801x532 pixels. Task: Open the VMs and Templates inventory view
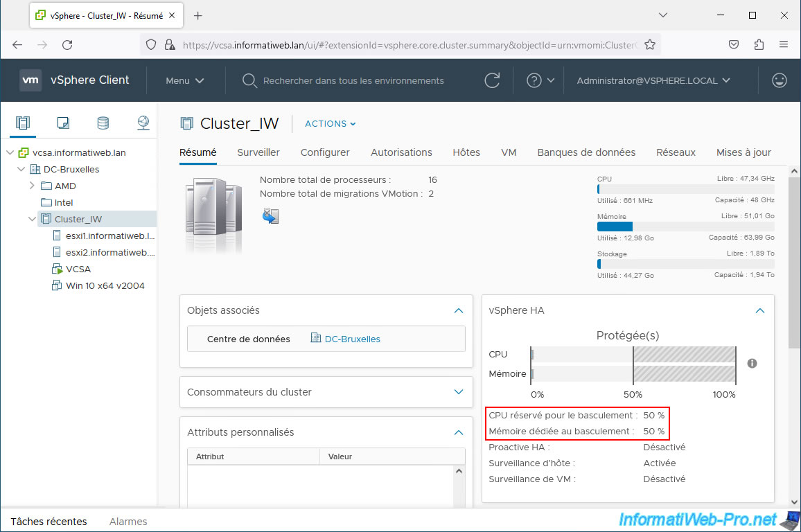point(63,123)
